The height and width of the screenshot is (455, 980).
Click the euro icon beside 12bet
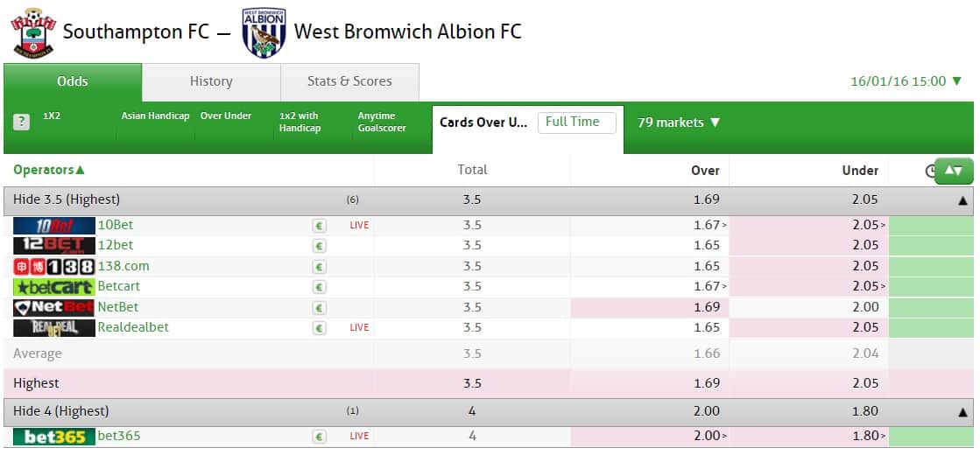point(320,246)
